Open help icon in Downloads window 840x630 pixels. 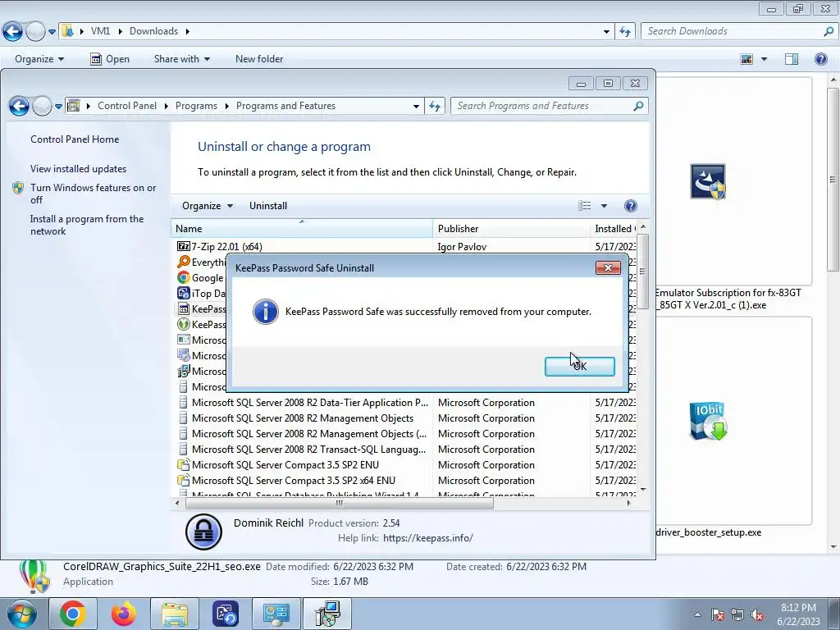tap(820, 59)
